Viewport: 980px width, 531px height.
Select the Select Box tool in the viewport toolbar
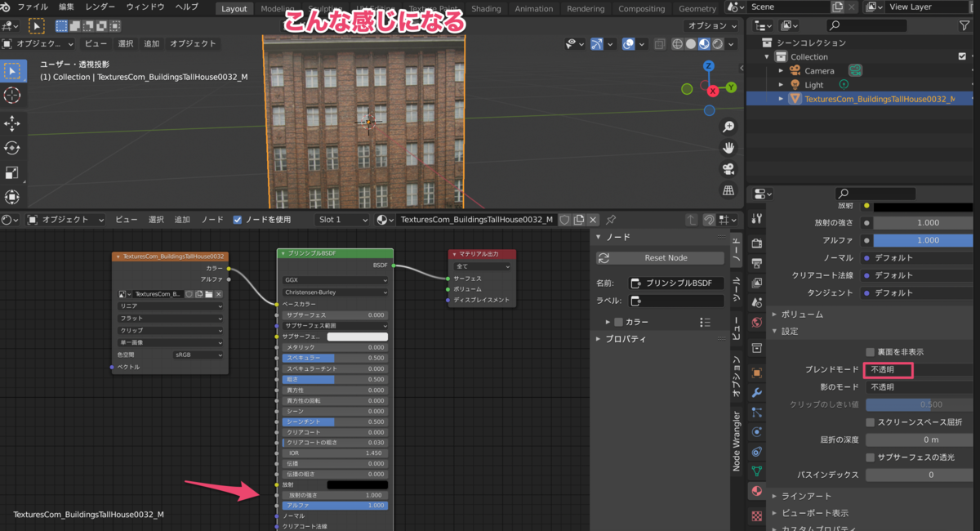[x=12, y=71]
